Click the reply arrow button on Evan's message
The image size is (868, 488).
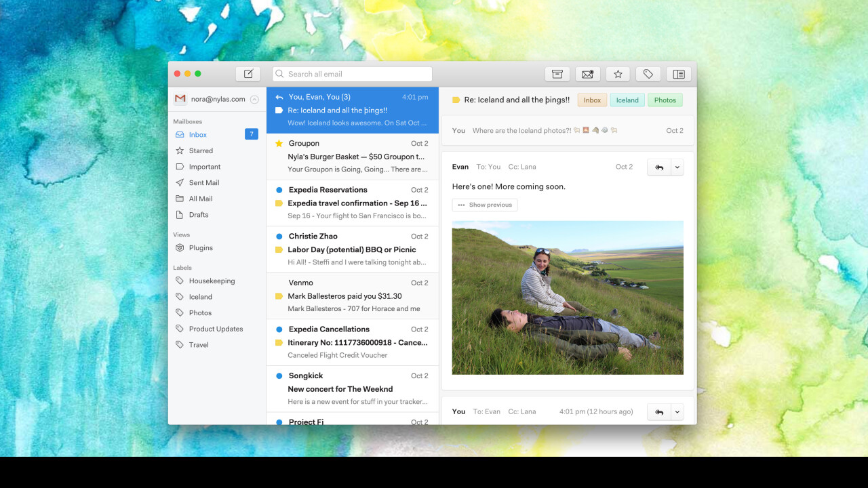658,167
